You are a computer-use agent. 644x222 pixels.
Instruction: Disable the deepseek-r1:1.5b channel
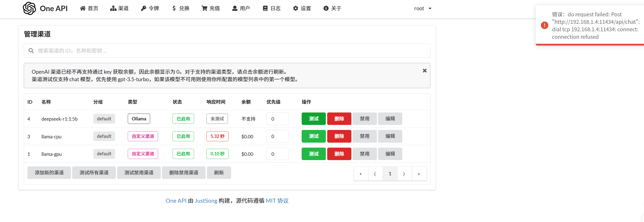(365, 119)
